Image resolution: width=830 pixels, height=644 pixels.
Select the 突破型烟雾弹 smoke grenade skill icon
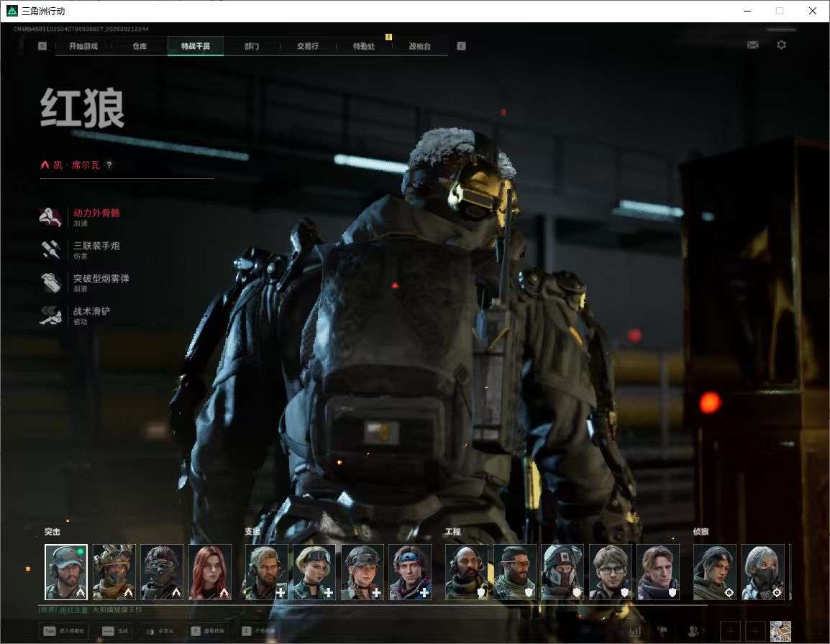(51, 282)
